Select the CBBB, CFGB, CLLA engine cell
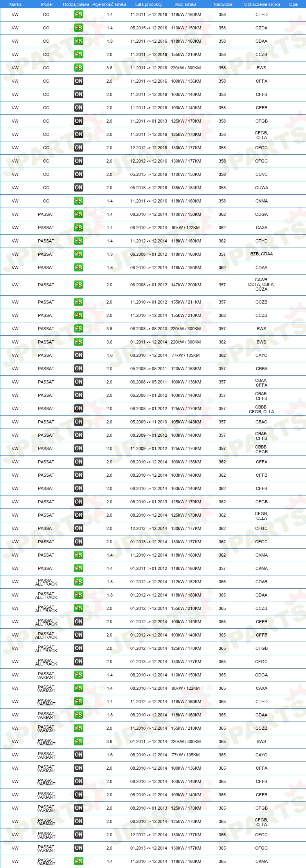This screenshot has height=868, width=306. coord(261,409)
